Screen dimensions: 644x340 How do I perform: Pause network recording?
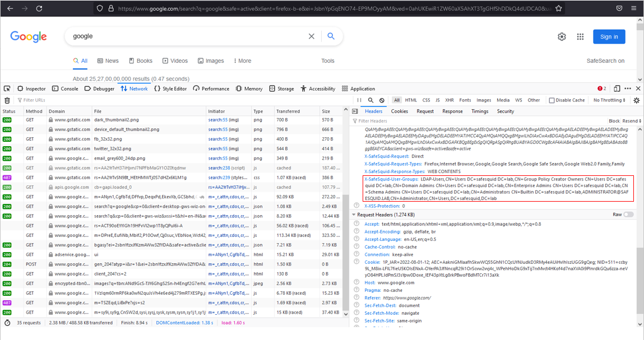coord(359,100)
